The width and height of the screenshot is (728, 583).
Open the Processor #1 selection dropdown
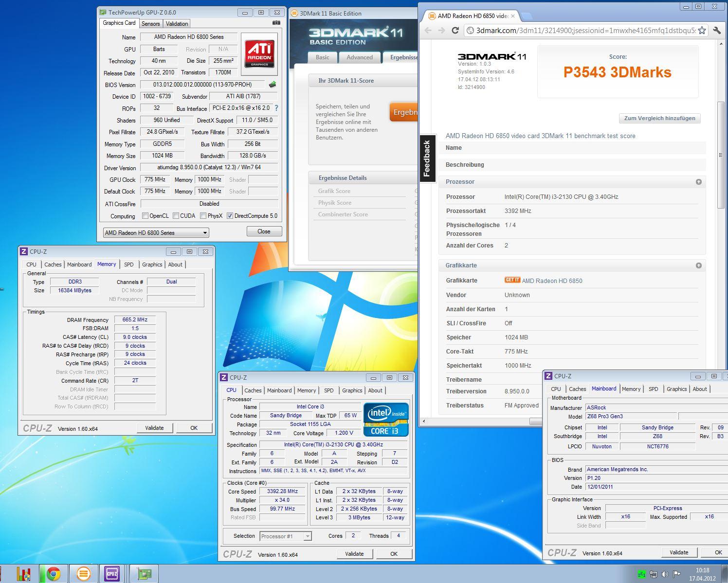point(286,536)
